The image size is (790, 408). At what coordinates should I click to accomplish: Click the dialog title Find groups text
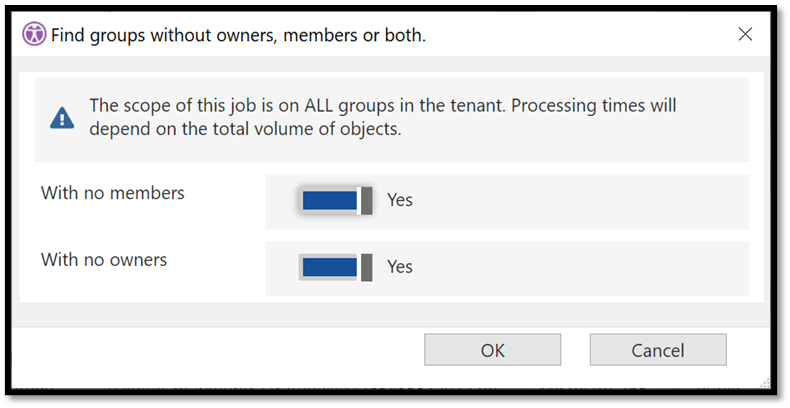pos(238,35)
